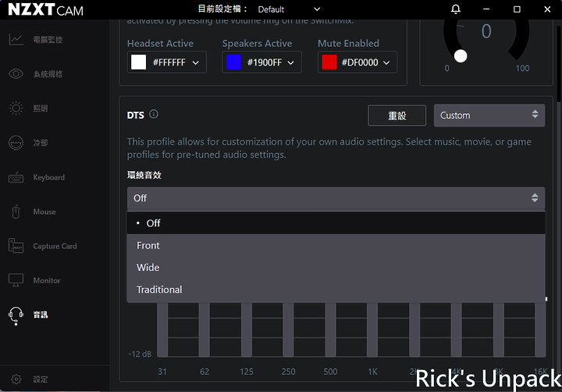This screenshot has height=392, width=562.
Task: Click the red Mute Enabled swatch
Action: (329, 62)
